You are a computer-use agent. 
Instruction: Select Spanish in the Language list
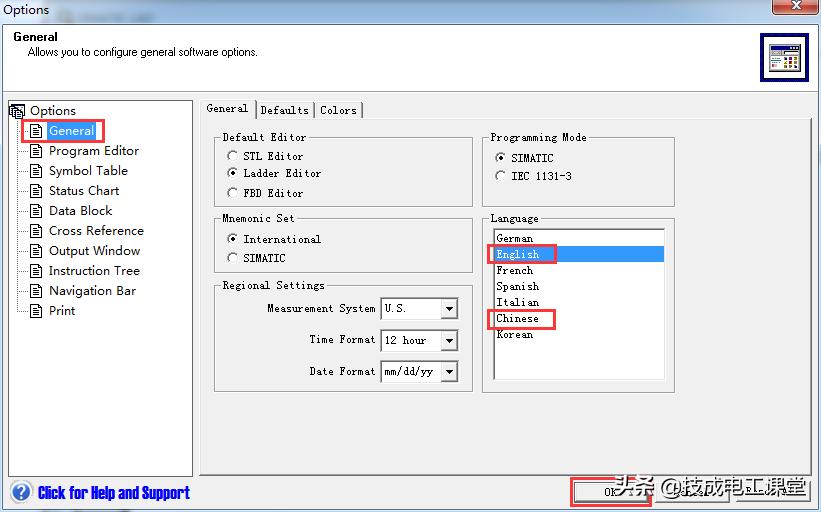click(x=579, y=286)
